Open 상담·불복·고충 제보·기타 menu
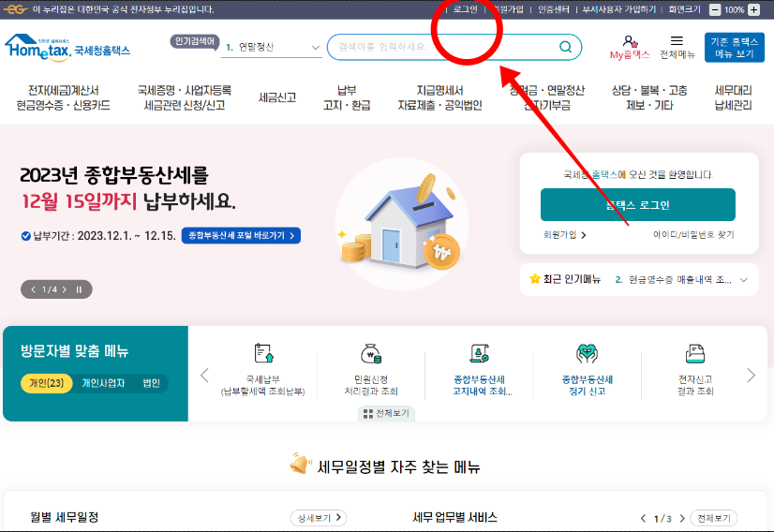The image size is (774, 532). (x=649, y=97)
